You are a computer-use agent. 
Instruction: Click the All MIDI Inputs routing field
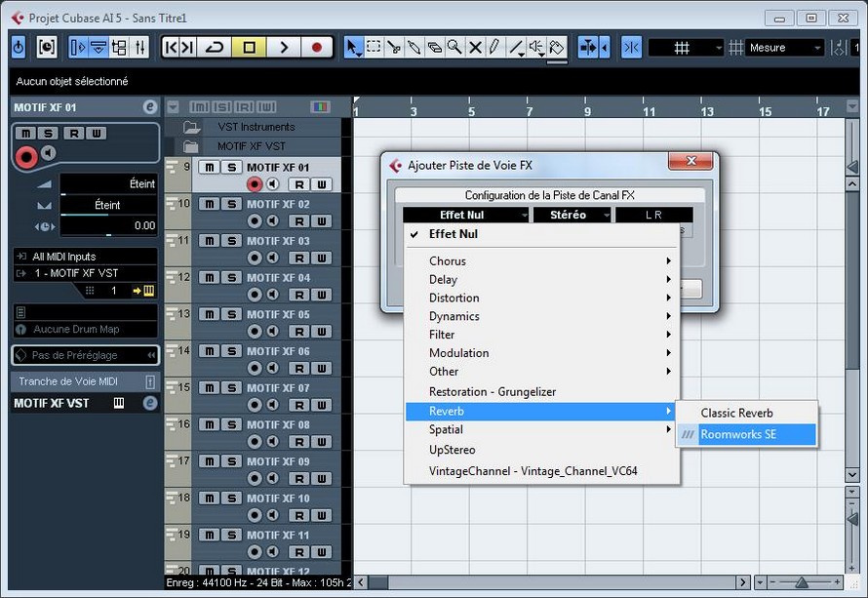click(85, 256)
